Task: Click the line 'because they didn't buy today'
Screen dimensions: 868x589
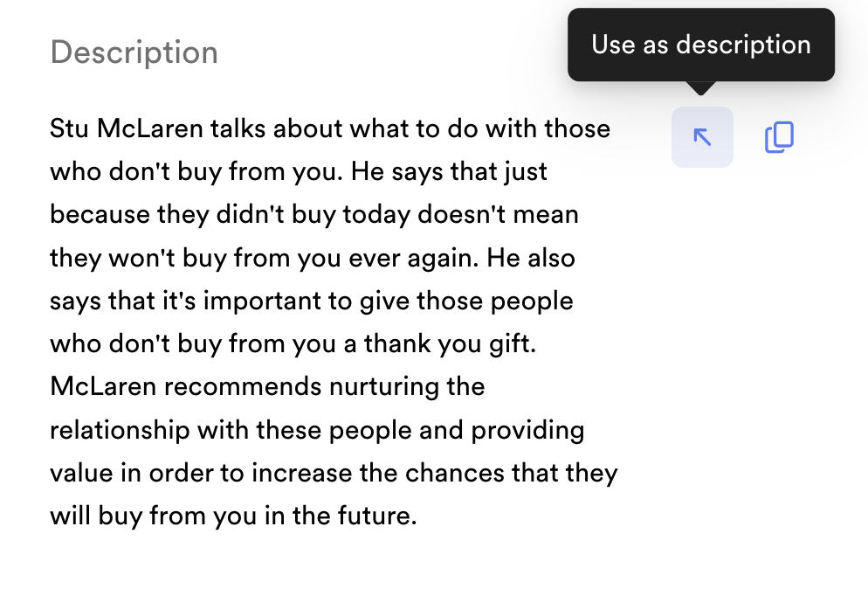Action: (x=313, y=215)
